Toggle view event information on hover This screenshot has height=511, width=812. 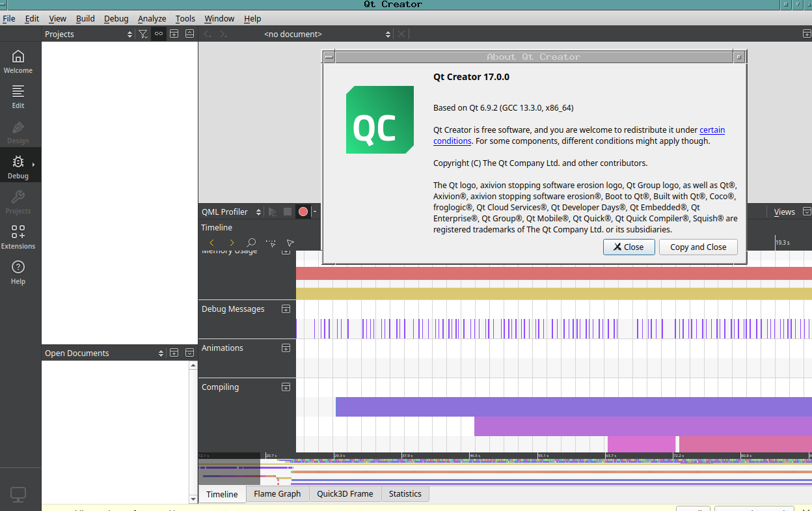(290, 243)
